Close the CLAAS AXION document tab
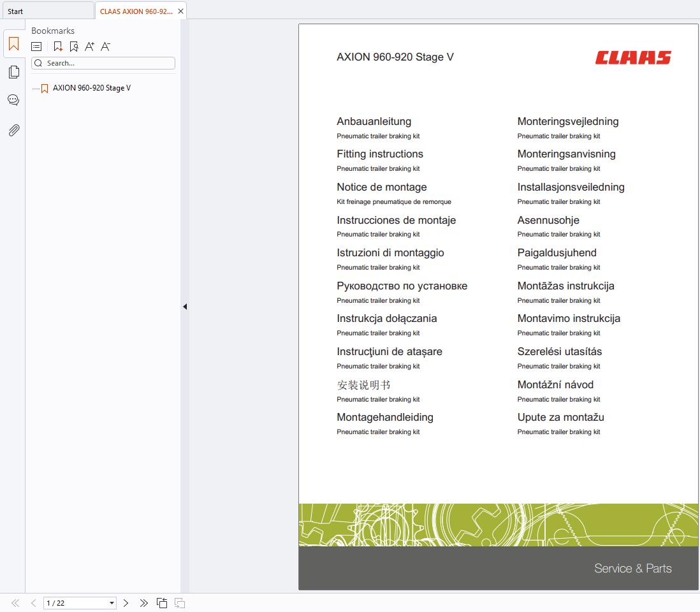The height and width of the screenshot is (612, 700). [181, 11]
